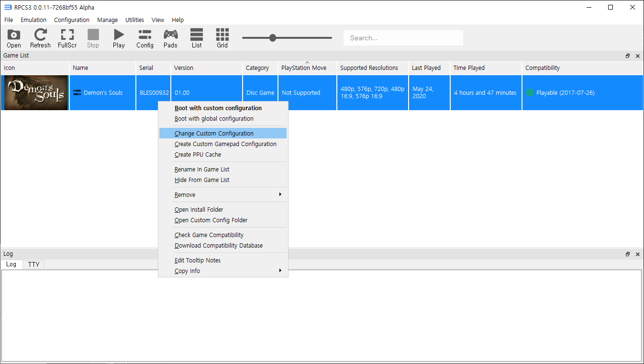Click "4 hours and 47 minutes" cell
The image size is (644, 364).
coord(485,93)
